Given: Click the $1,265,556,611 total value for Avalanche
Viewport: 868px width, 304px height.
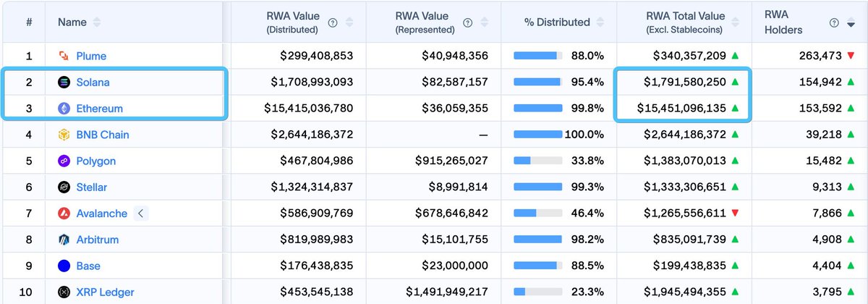Looking at the screenshot, I should [685, 214].
